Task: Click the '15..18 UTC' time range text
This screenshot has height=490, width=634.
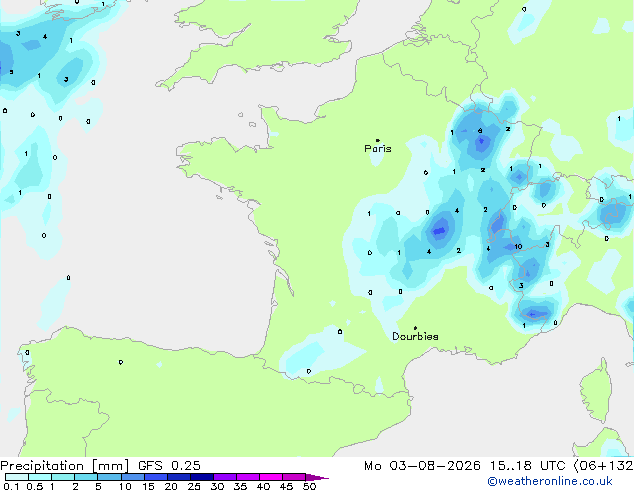Action: click(x=527, y=466)
